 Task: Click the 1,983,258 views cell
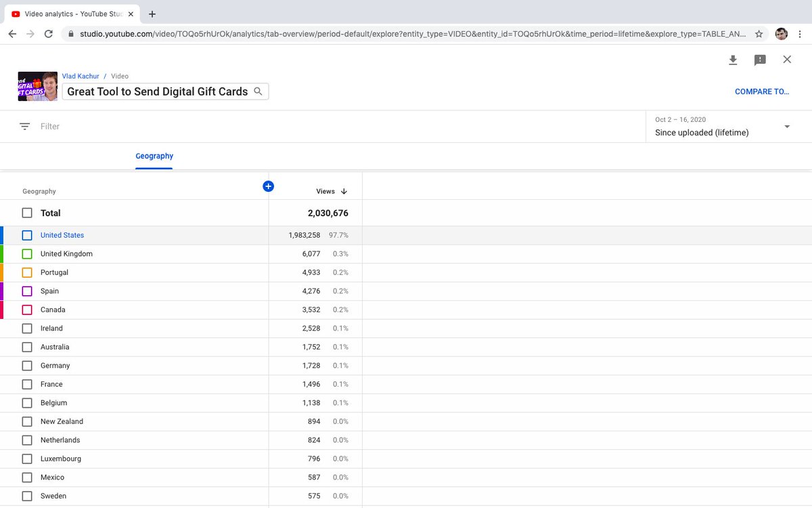pyautogui.click(x=304, y=235)
